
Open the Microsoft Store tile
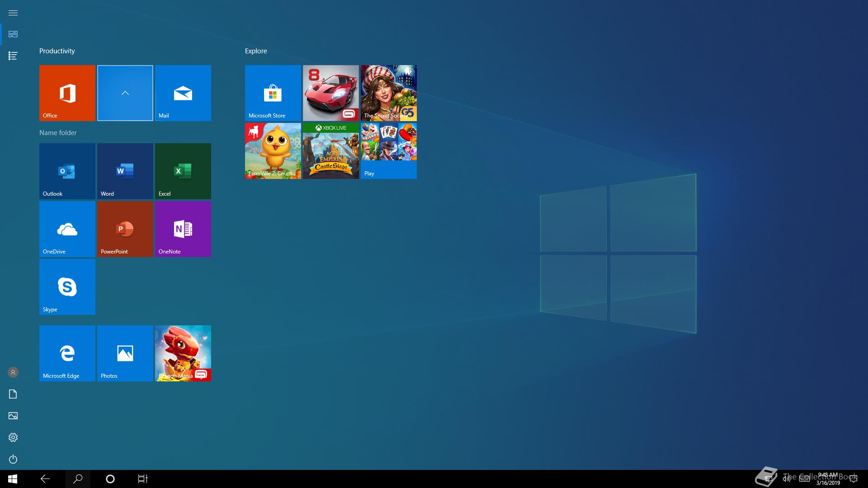tap(273, 93)
